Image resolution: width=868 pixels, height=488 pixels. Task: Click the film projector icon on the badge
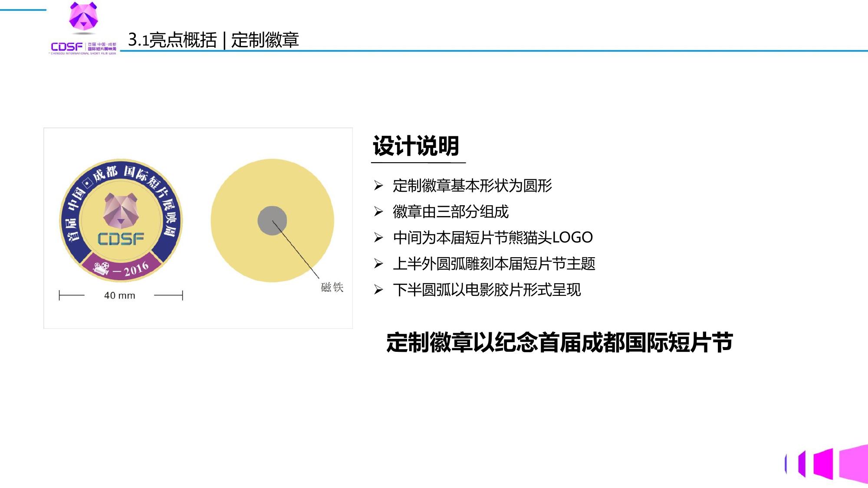coord(101,268)
